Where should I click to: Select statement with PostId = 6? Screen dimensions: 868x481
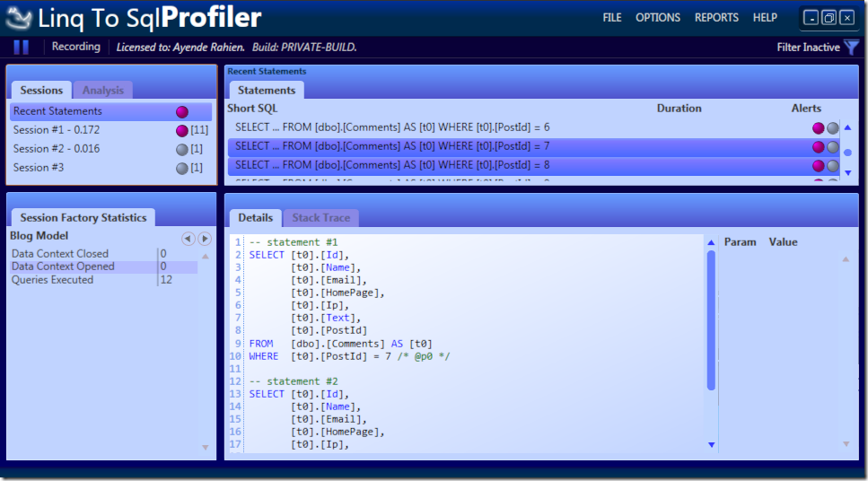click(x=534, y=127)
